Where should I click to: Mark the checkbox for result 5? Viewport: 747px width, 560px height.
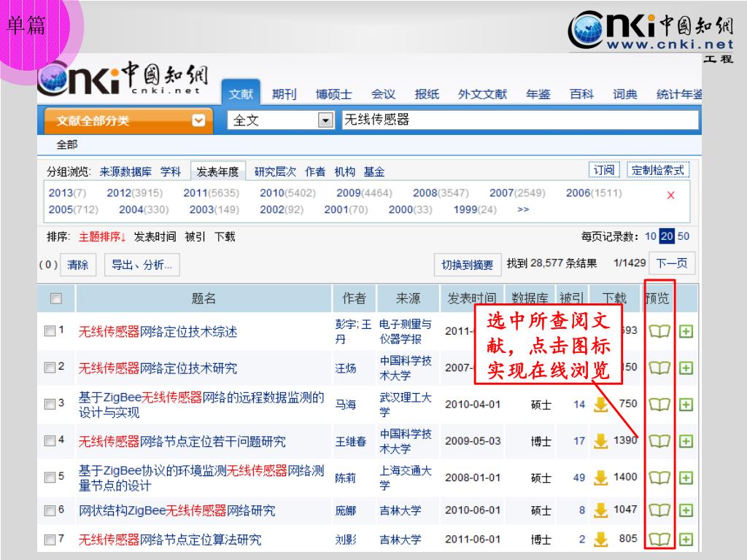coord(50,477)
